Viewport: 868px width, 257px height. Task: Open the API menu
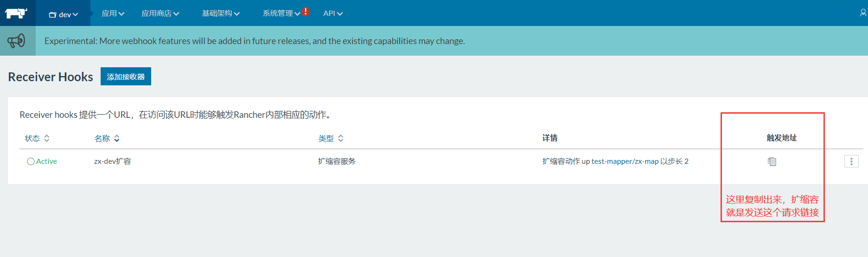click(332, 13)
